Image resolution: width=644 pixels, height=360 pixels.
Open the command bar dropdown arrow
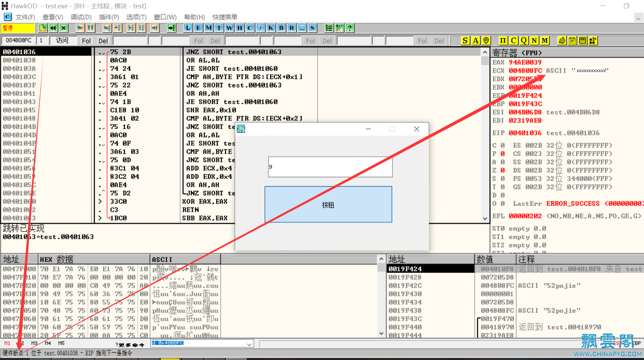click(x=249, y=344)
